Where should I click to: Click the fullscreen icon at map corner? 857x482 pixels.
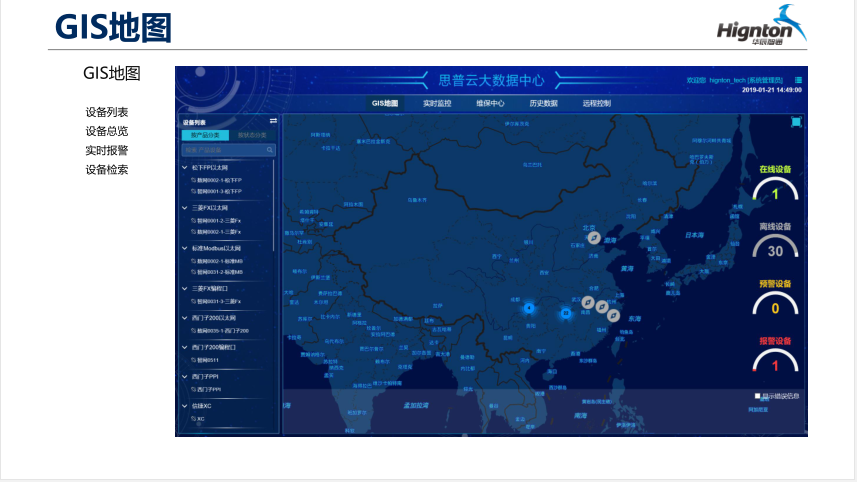(x=796, y=122)
